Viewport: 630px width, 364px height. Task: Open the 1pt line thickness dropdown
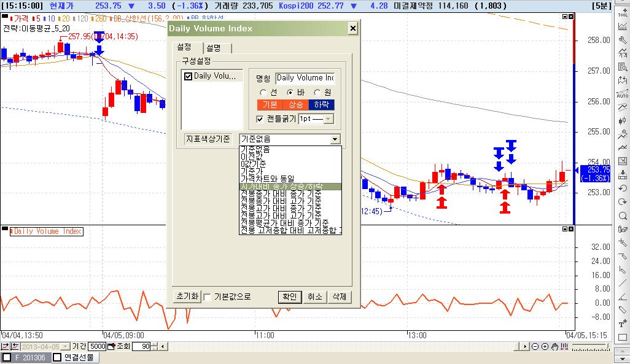[328, 119]
